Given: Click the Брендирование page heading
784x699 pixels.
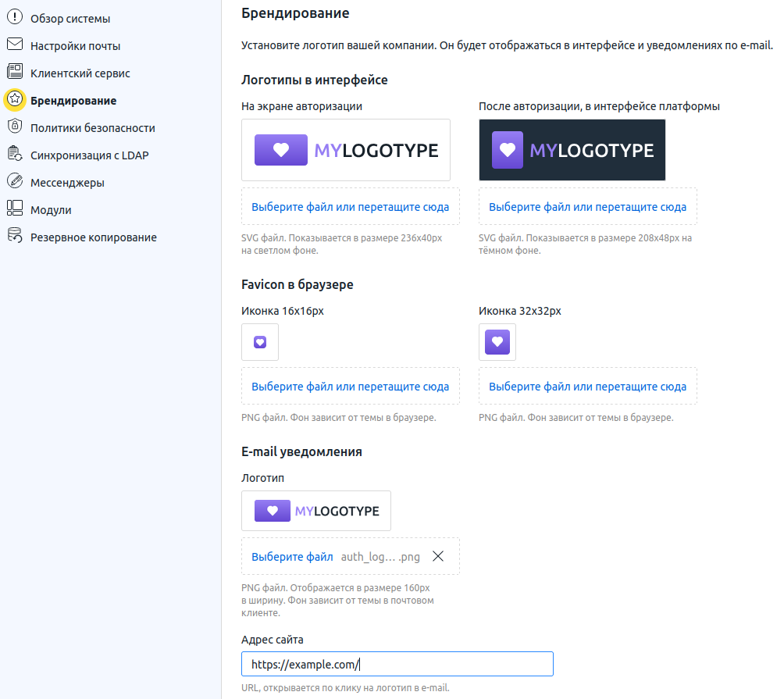Looking at the screenshot, I should click(295, 13).
